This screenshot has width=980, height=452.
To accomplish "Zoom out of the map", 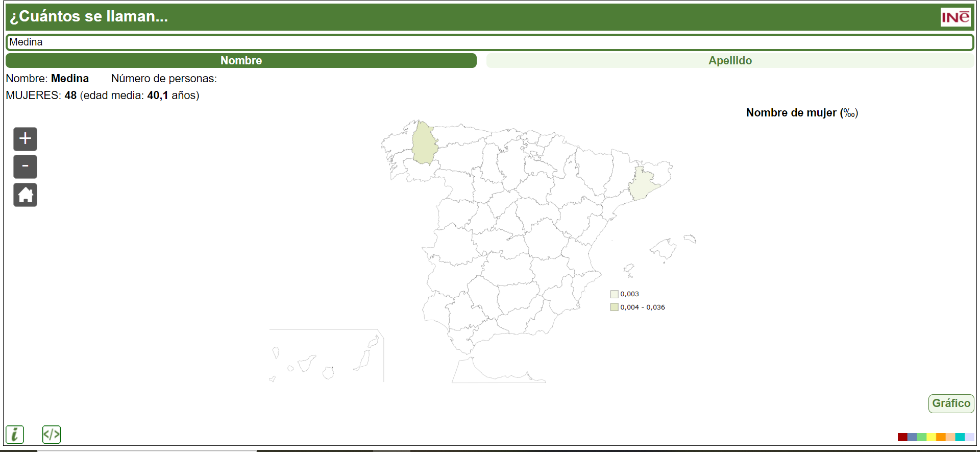I will 25,166.
